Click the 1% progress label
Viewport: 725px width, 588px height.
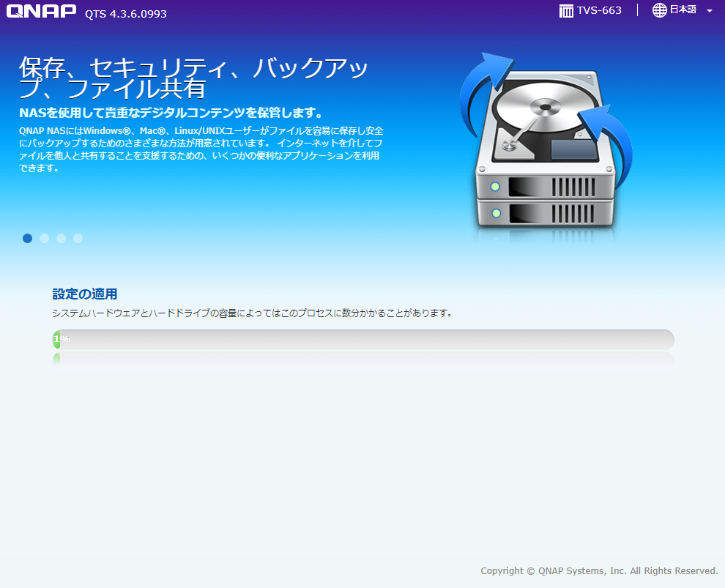pos(62,339)
